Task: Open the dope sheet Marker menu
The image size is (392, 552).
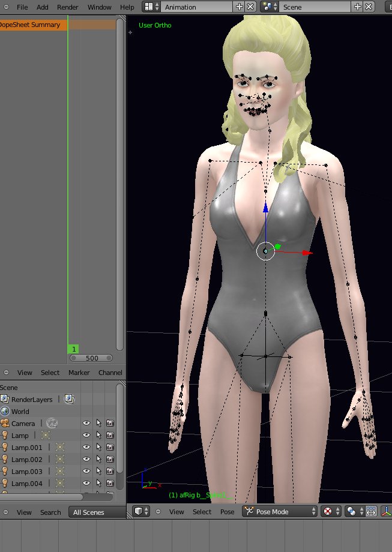Action: click(x=79, y=373)
